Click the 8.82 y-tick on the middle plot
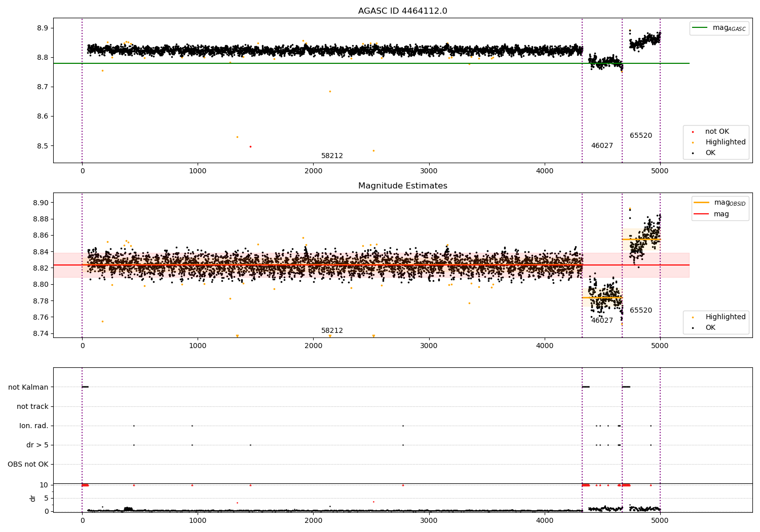 click(40, 268)
